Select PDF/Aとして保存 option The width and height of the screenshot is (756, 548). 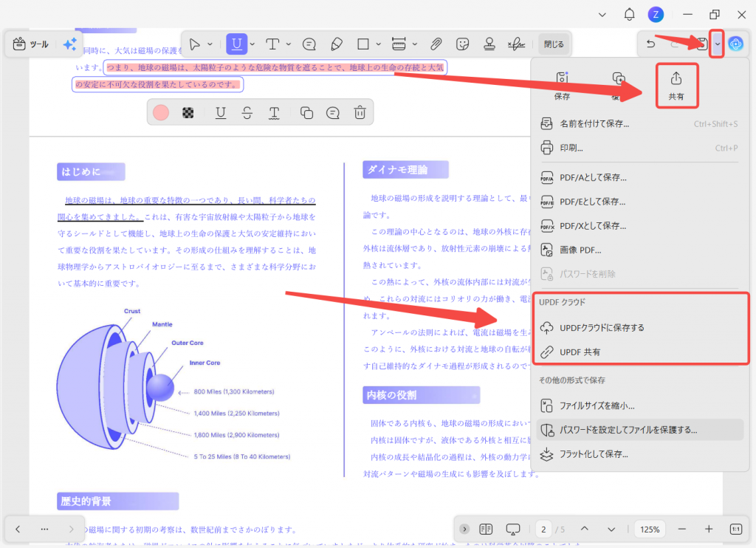tap(639, 177)
